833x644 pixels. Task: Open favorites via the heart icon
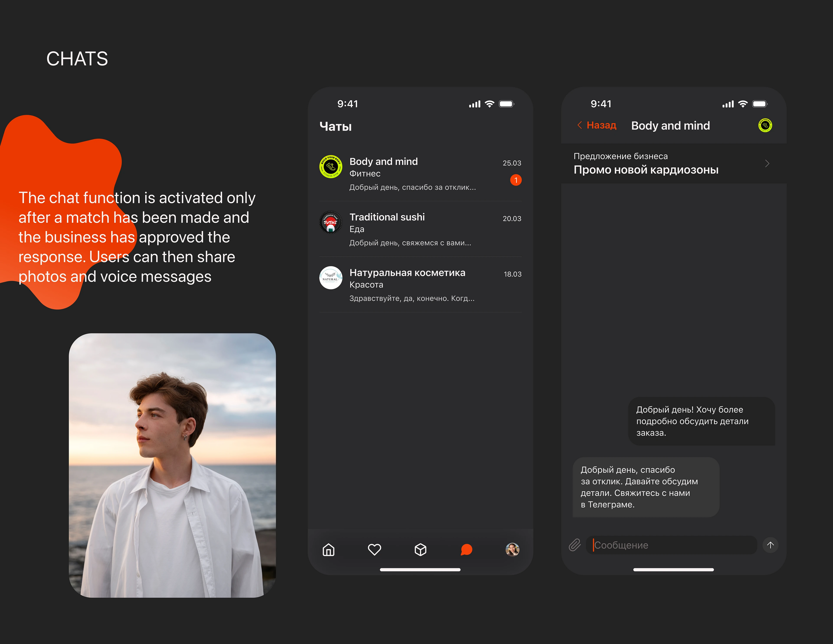374,550
